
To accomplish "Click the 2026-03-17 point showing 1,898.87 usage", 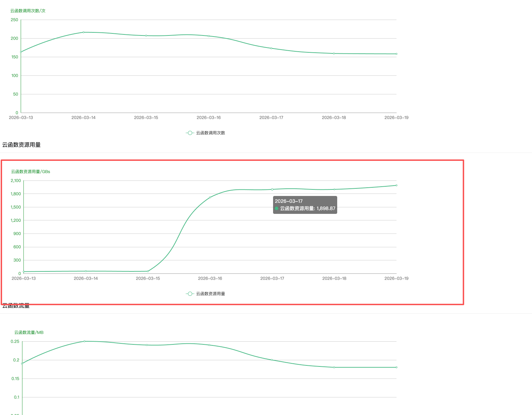I will (272, 189).
